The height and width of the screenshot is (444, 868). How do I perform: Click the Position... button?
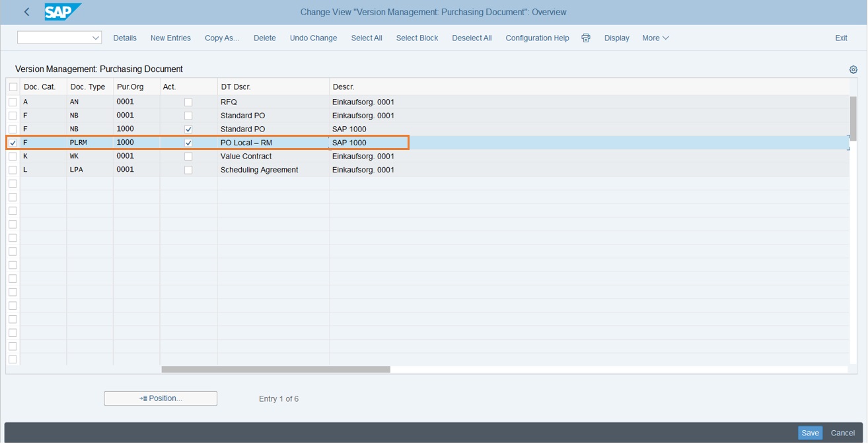coord(161,398)
